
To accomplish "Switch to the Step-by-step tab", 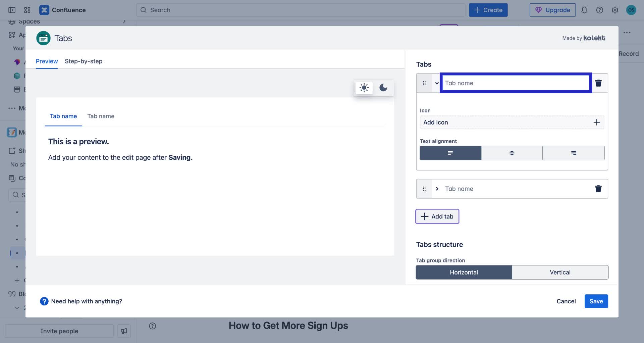I will (x=84, y=61).
